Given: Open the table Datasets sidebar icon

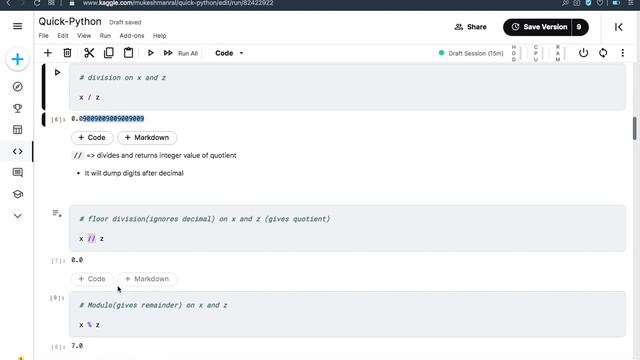Looking at the screenshot, I should click(x=18, y=130).
